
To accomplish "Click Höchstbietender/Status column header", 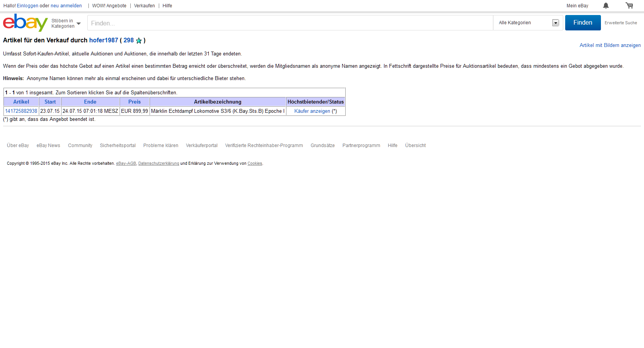I will click(x=316, y=102).
